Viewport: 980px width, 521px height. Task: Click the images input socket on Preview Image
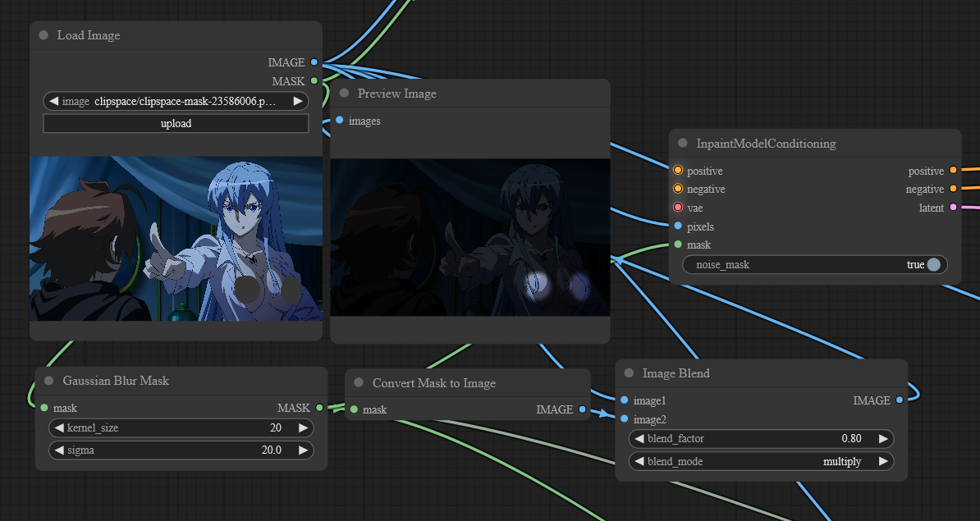339,120
